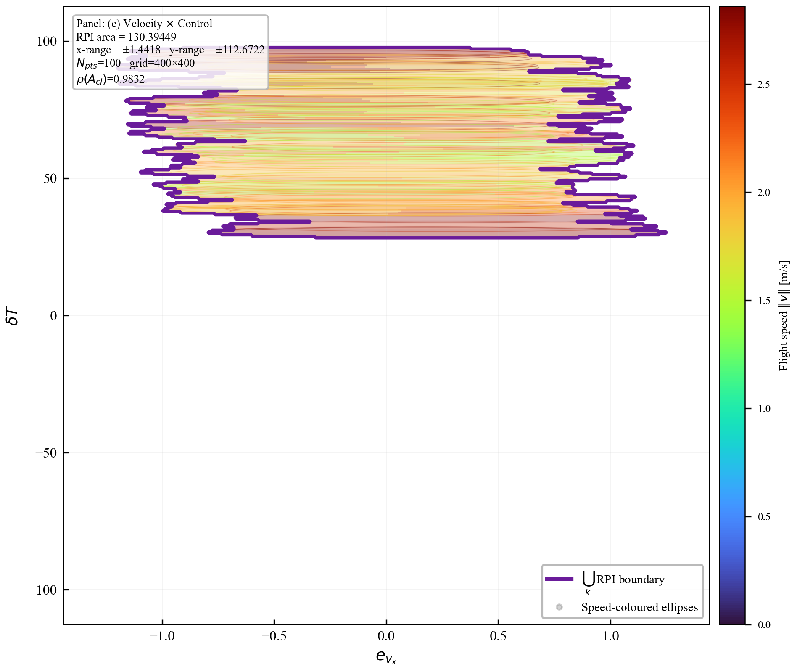This screenshot has height=672, width=797.
Task: Click the x-axis tick label 0.0
Action: coord(386,636)
